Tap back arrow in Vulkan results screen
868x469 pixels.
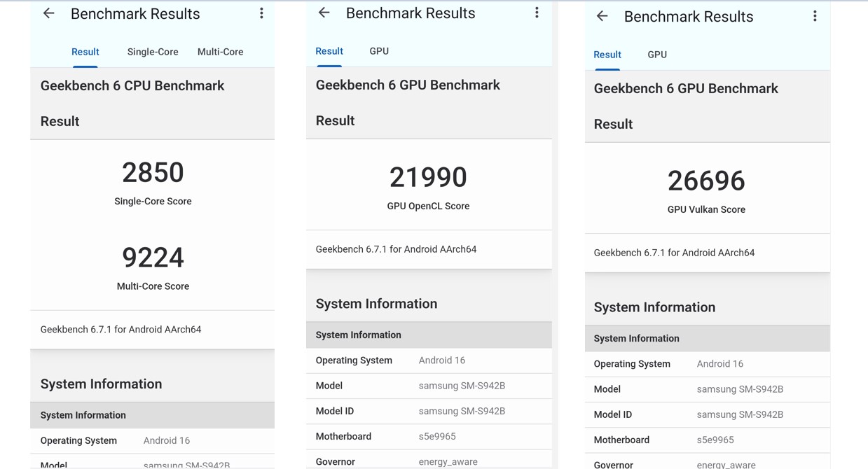coord(602,16)
